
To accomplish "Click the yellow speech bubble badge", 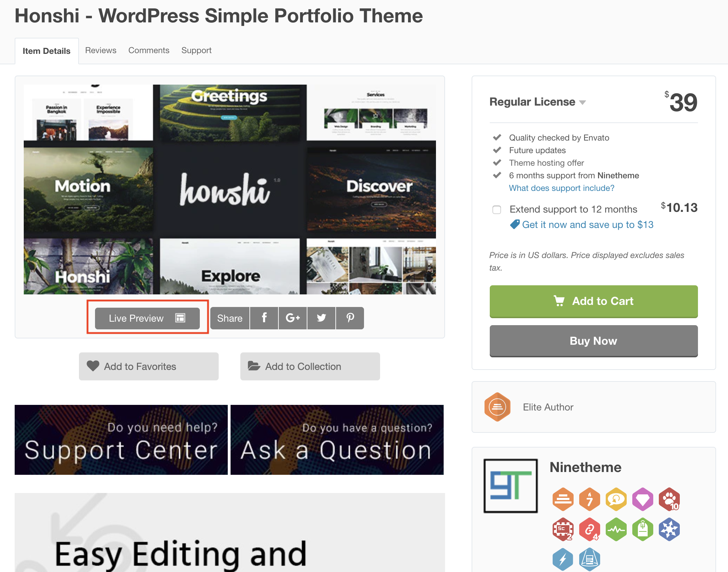I will tap(616, 499).
